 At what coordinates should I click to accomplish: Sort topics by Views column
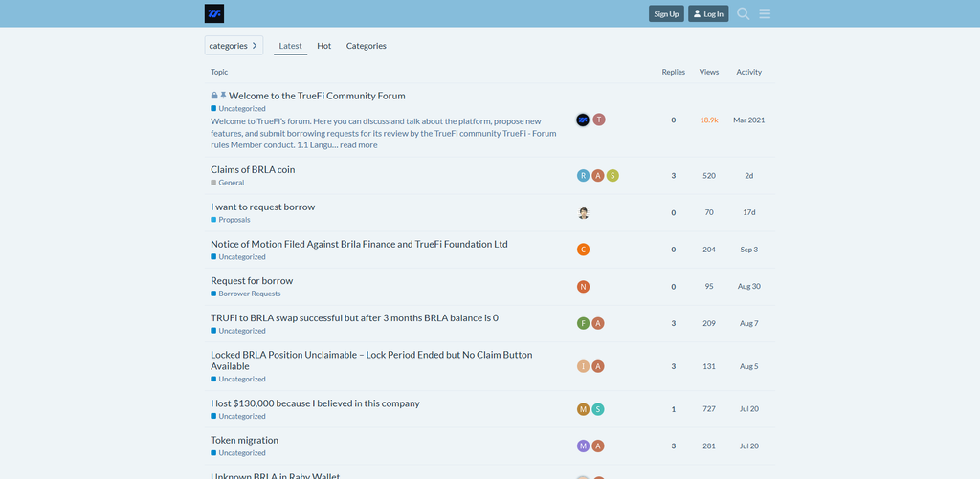coord(709,72)
